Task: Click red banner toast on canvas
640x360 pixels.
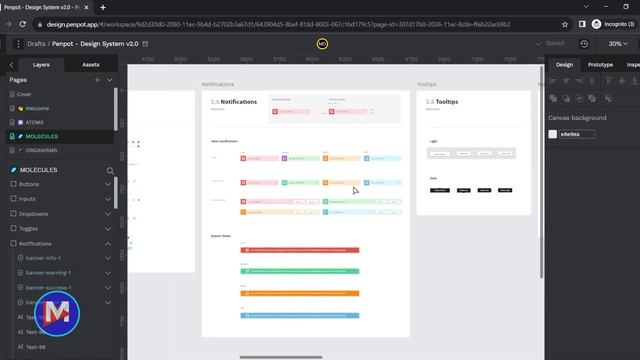Action: pos(300,250)
